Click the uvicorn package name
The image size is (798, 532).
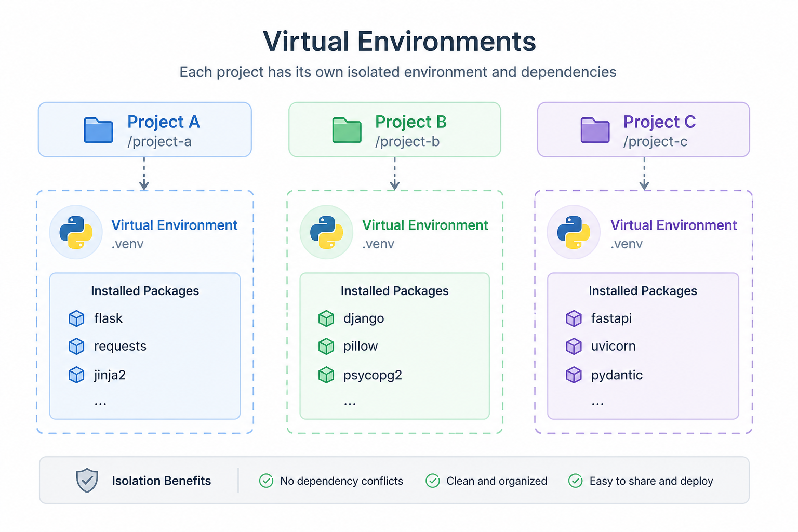pyautogui.click(x=613, y=347)
